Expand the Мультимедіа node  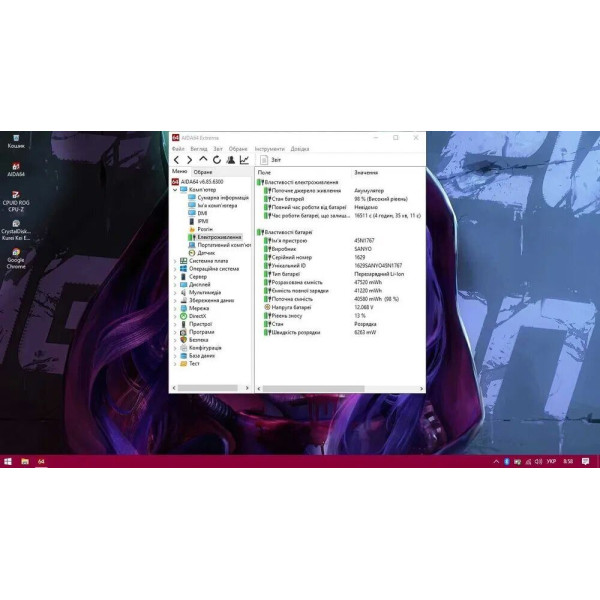point(175,293)
